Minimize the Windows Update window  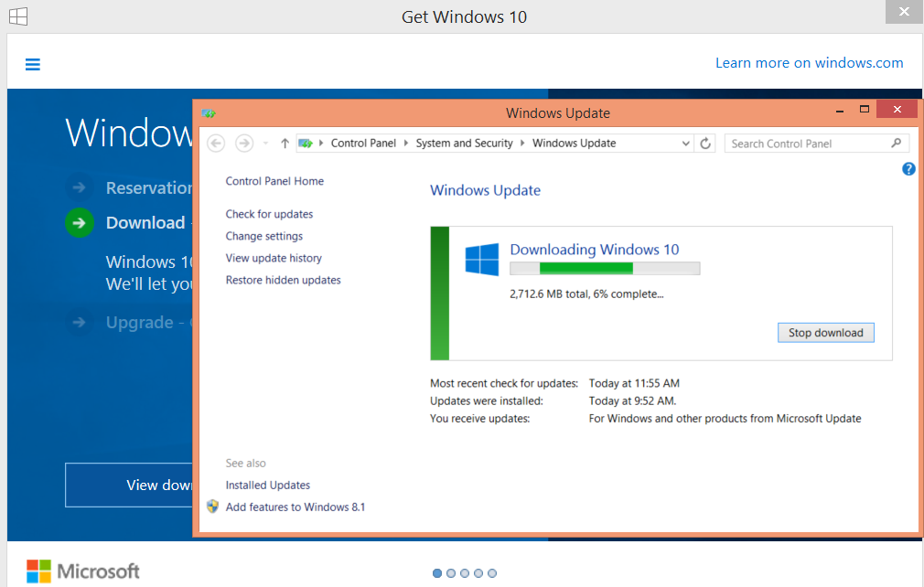(840, 110)
